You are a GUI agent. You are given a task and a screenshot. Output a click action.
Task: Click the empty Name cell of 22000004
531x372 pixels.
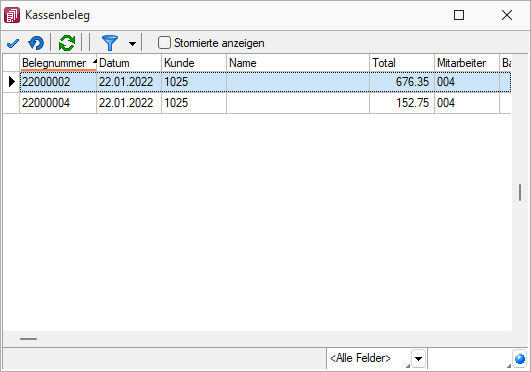[298, 103]
